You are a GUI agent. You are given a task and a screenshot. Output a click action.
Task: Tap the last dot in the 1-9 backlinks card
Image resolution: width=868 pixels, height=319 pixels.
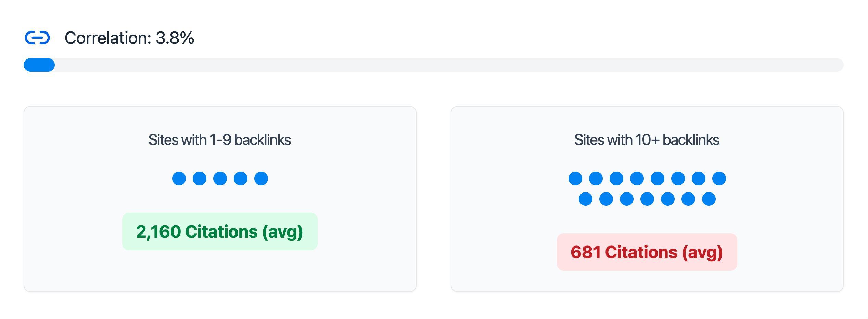tap(261, 178)
